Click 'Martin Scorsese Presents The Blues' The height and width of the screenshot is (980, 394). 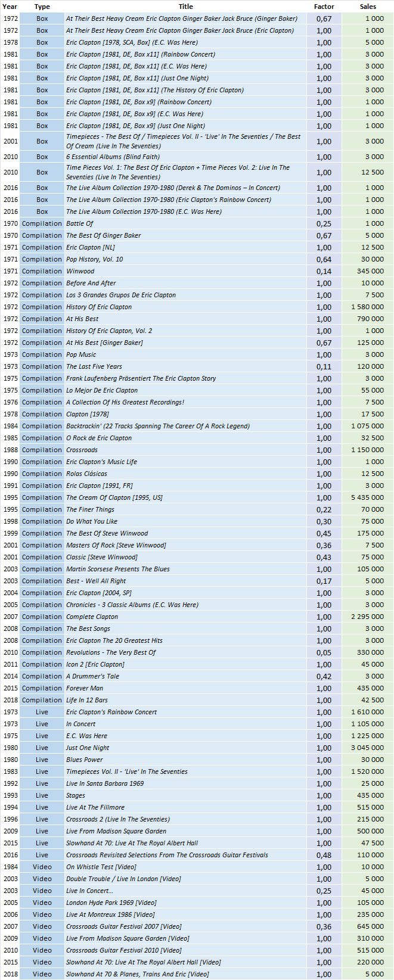[x=118, y=569]
